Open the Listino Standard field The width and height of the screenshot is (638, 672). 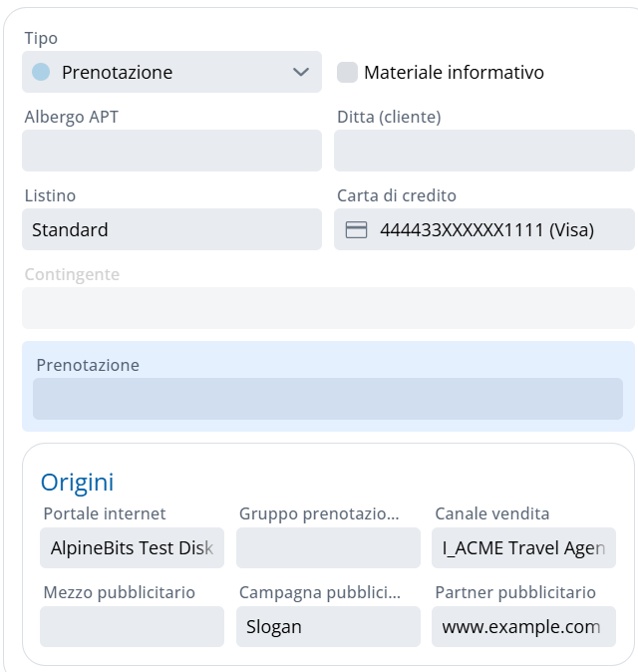[171, 229]
